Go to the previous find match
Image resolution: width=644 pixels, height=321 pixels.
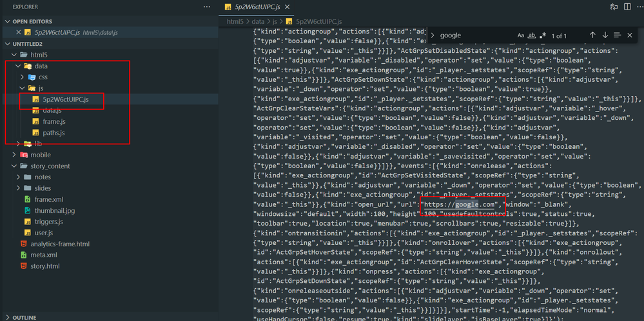point(592,35)
